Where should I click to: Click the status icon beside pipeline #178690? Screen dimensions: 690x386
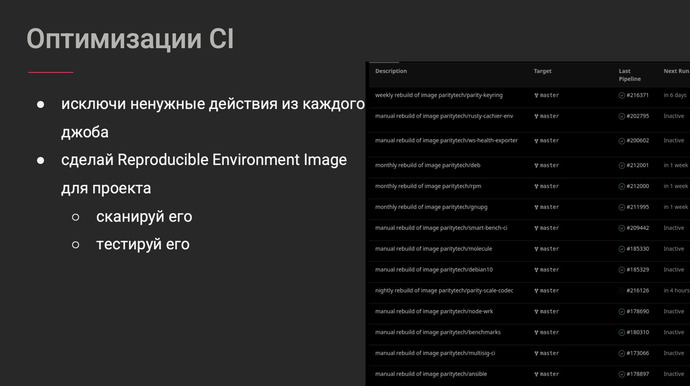pyautogui.click(x=621, y=312)
